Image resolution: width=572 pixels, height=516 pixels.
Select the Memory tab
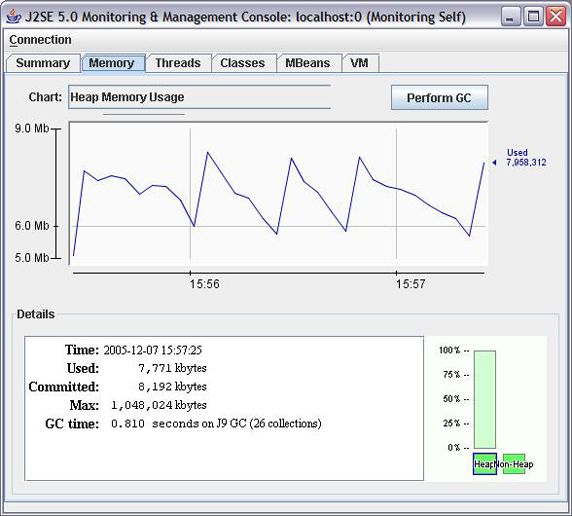pos(113,63)
